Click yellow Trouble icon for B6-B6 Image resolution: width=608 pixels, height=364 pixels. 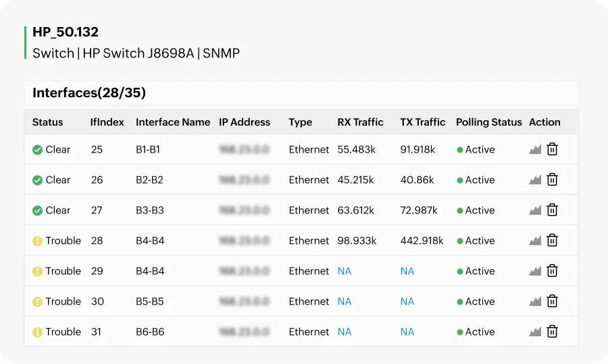point(37,332)
